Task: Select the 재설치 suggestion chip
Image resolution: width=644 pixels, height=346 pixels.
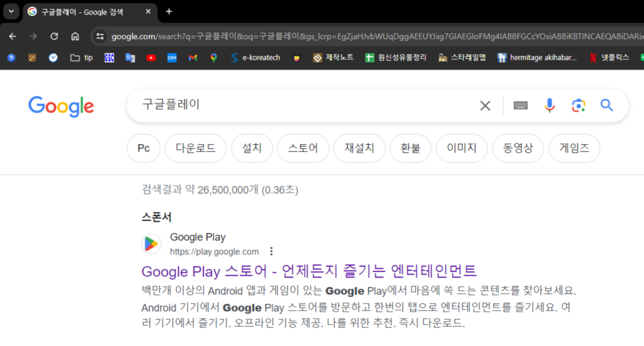Action: click(359, 149)
